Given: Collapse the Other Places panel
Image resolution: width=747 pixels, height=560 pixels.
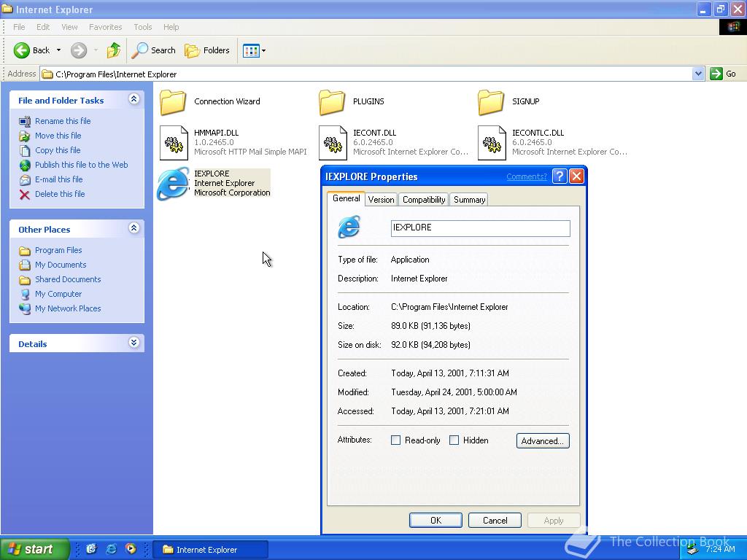Looking at the screenshot, I should [x=134, y=228].
